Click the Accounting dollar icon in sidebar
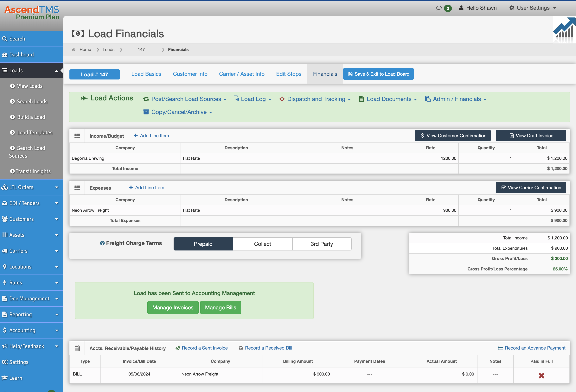Image resolution: width=576 pixels, height=392 pixels. coord(4,330)
